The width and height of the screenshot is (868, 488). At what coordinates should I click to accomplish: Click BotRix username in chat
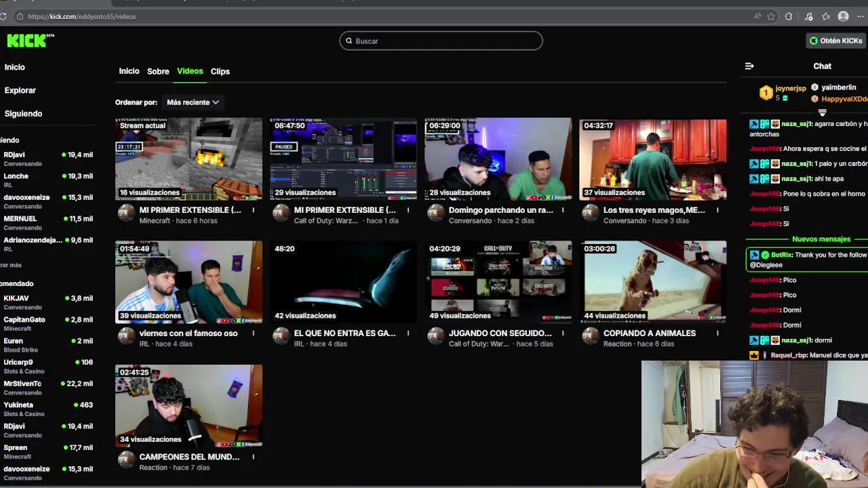pos(781,255)
